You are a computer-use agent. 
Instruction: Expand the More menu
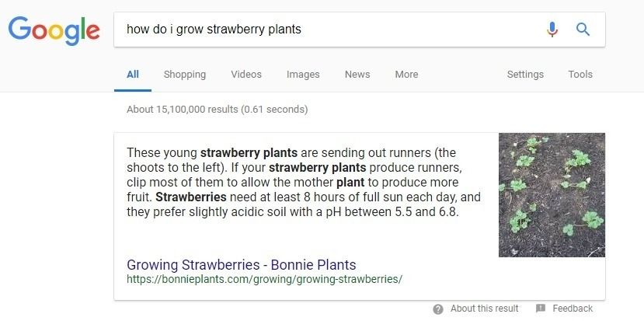[x=406, y=75]
